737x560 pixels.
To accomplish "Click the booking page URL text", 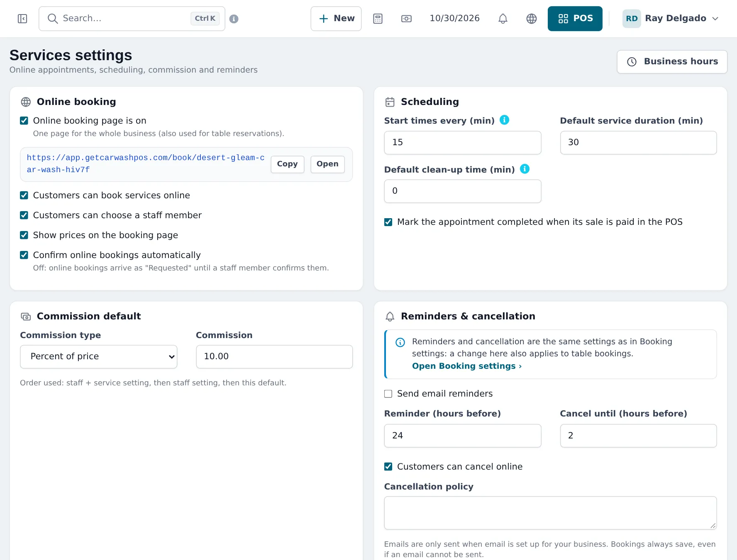I will pyautogui.click(x=145, y=164).
